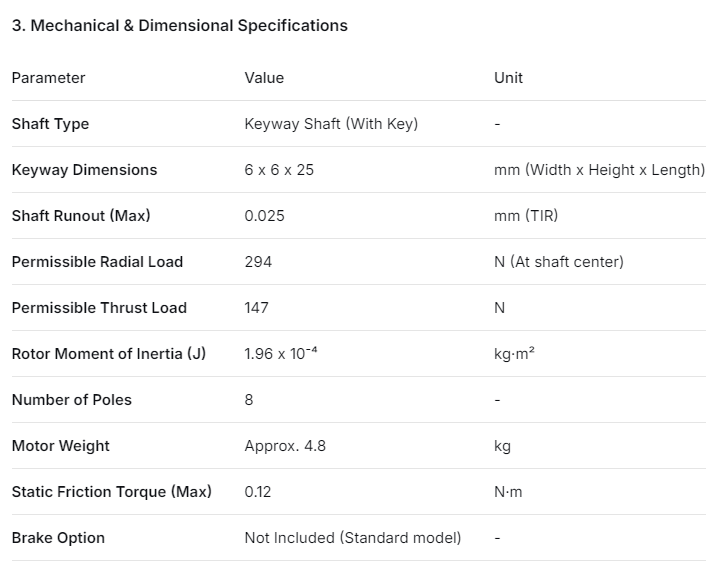Click the Mechanical & Dimensional Specifications heading
Screen dimensions: 726x572
180,26
